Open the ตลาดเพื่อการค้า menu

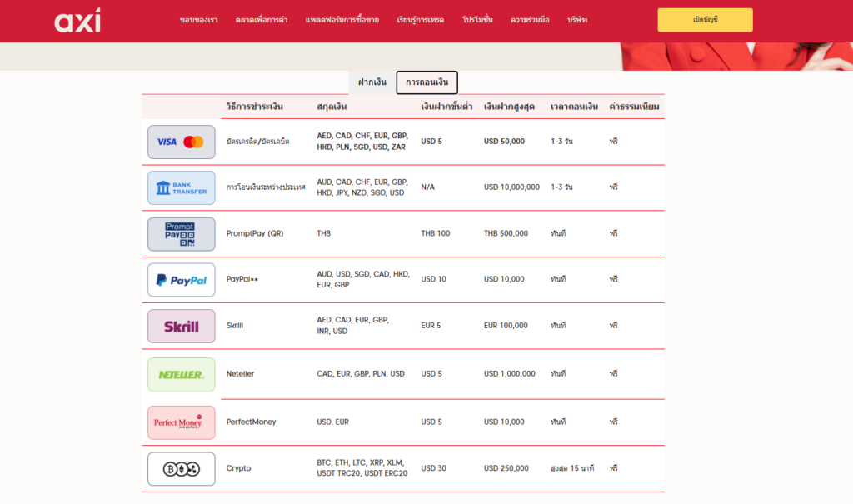(x=261, y=20)
